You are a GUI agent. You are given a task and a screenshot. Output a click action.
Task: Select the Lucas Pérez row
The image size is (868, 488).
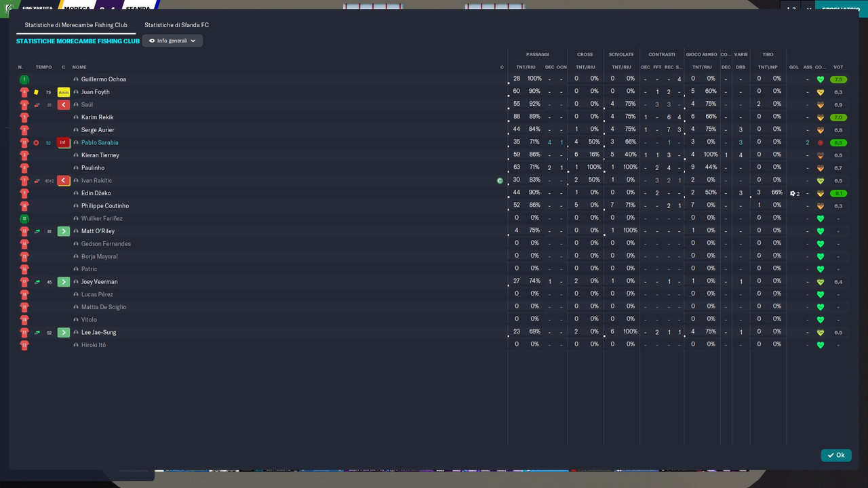pos(434,295)
